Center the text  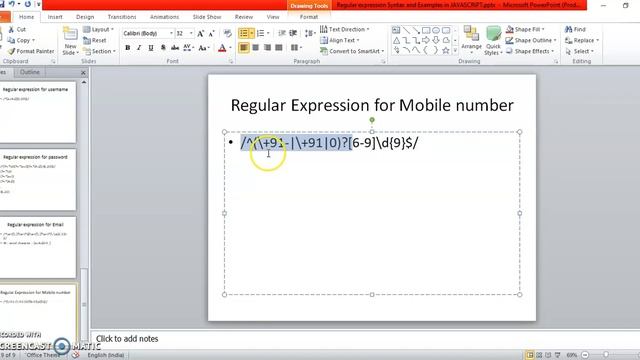tap(256, 48)
